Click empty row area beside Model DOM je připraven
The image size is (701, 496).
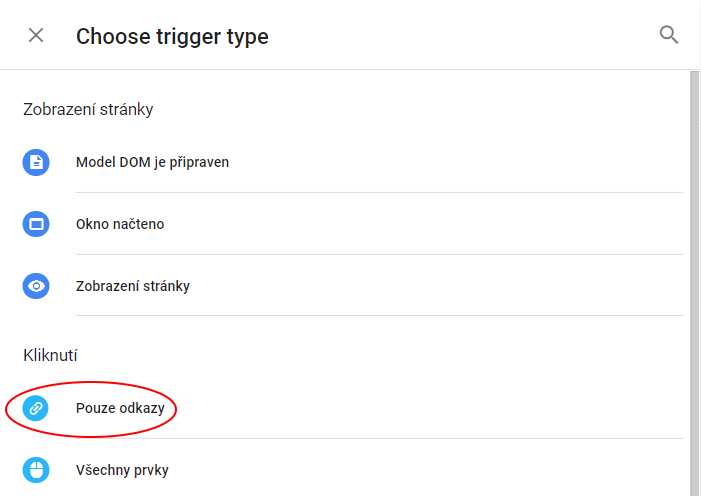click(456, 162)
